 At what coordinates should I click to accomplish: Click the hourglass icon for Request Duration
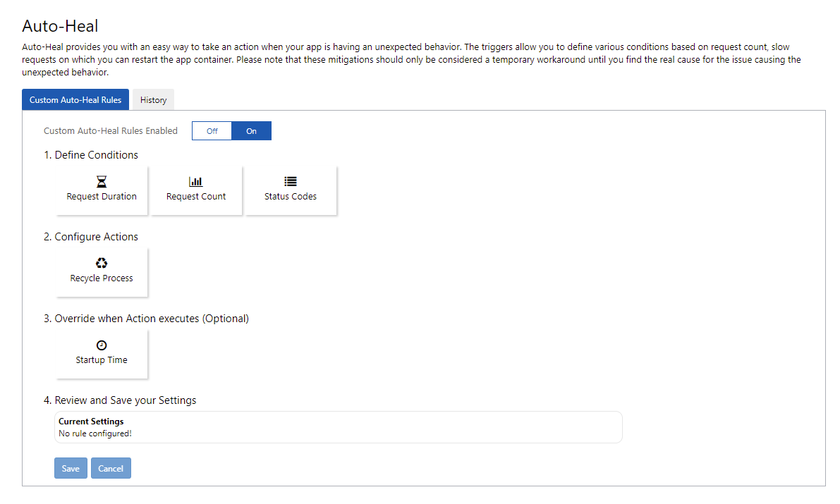click(x=102, y=182)
